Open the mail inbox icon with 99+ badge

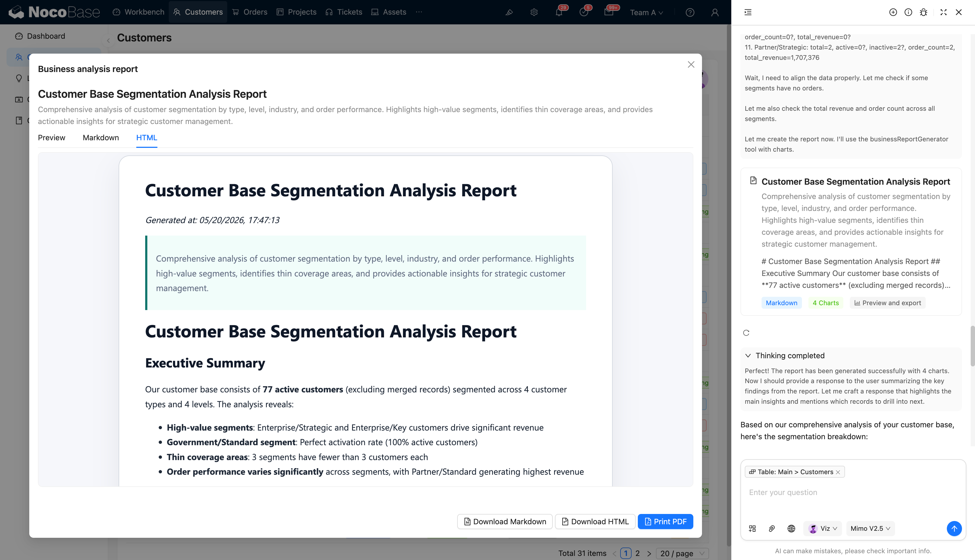click(x=609, y=12)
